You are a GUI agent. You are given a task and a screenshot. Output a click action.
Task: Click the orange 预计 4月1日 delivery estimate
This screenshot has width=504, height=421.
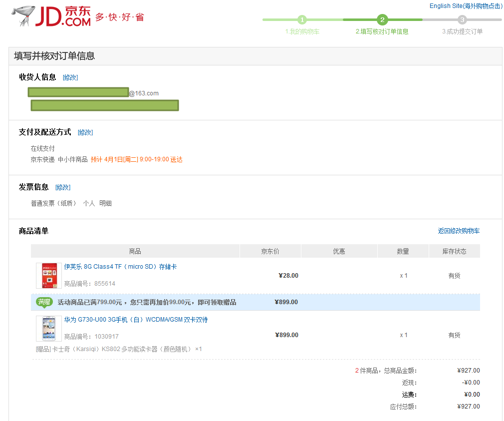pyautogui.click(x=137, y=159)
